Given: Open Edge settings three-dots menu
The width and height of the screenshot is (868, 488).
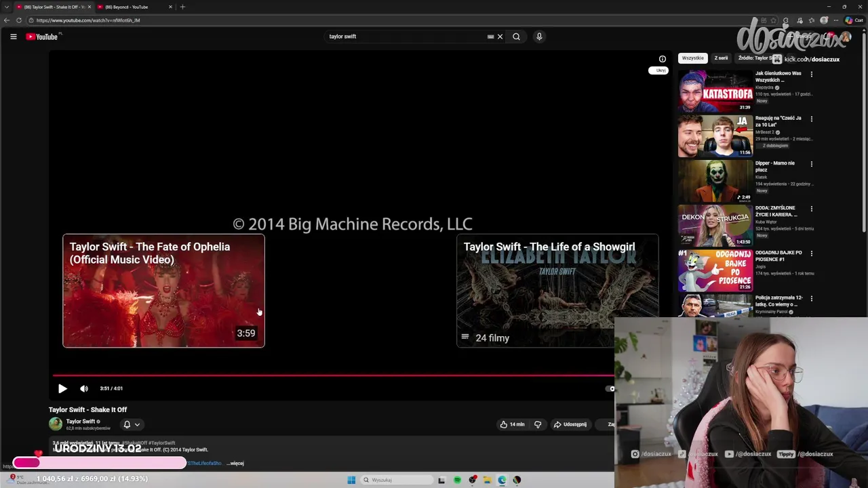Looking at the screenshot, I should coord(837,20).
